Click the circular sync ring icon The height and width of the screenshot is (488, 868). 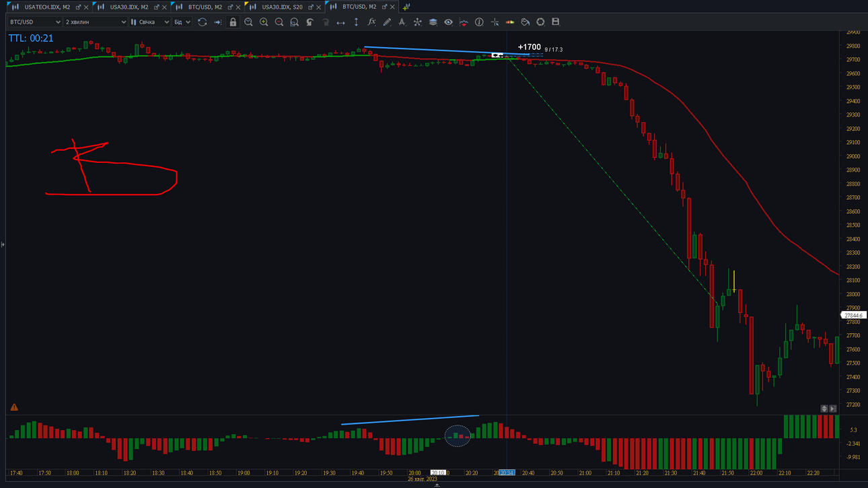point(540,22)
